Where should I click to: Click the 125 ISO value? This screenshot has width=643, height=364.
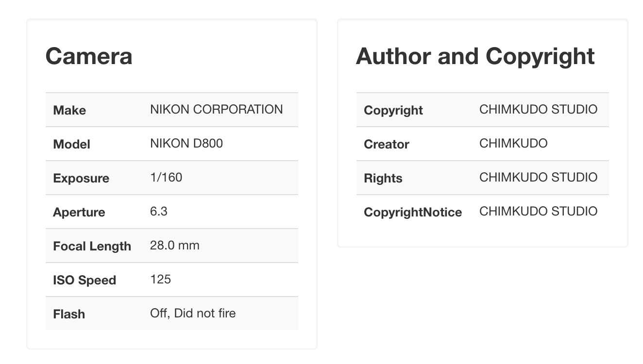[x=161, y=279]
